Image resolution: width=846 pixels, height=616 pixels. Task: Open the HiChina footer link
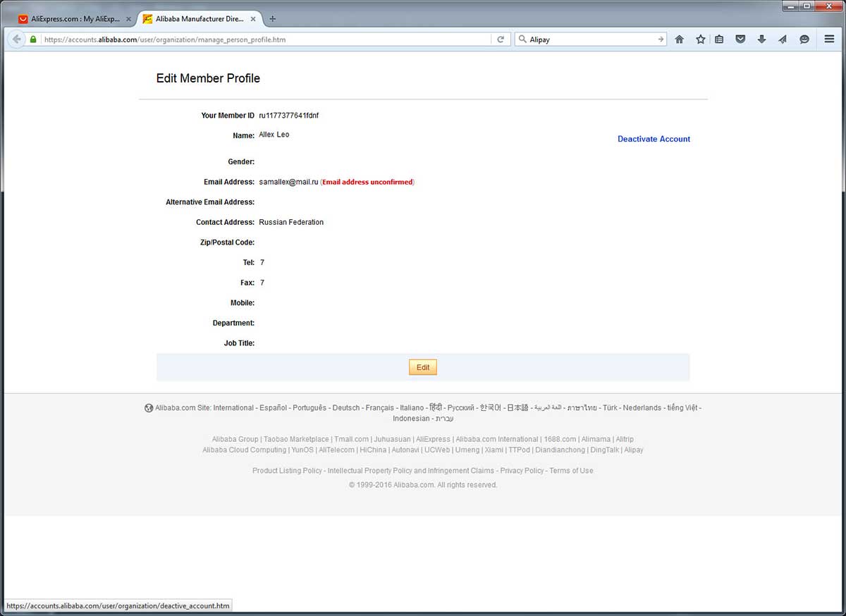click(373, 450)
